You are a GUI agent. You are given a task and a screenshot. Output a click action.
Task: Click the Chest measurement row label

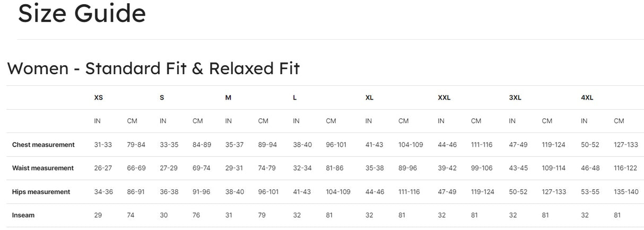43,145
